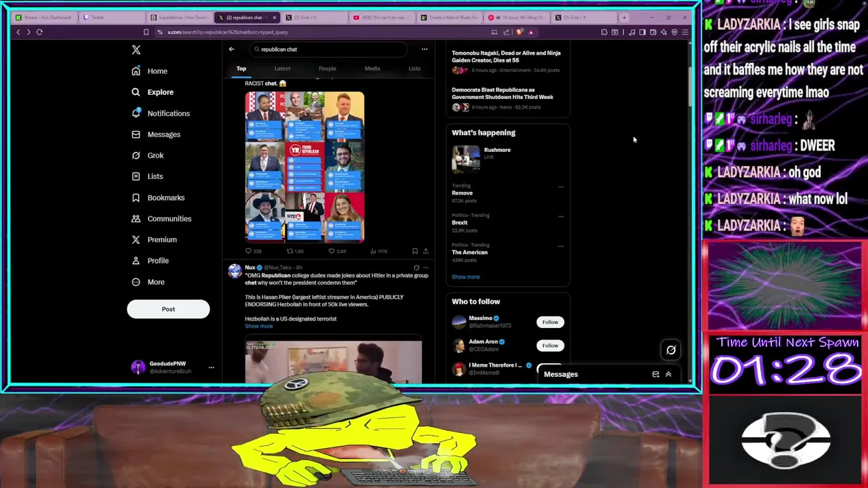
Task: Open the trending topic Remove
Action: (462, 193)
